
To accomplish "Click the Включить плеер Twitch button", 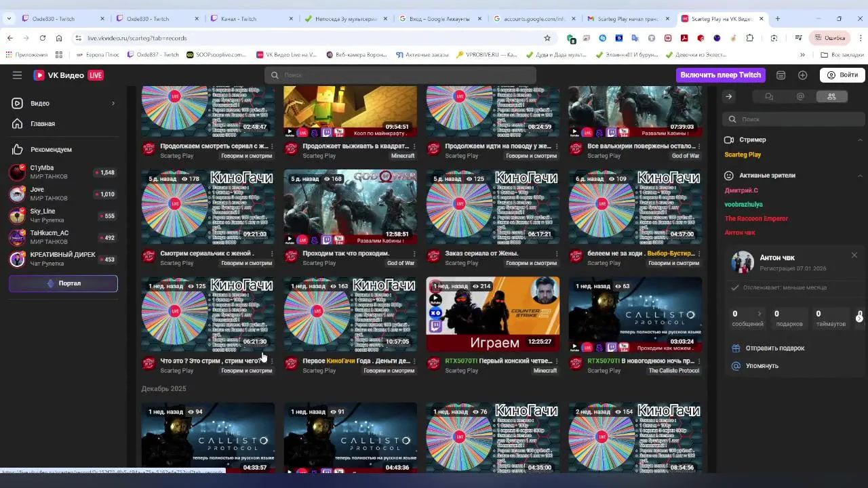I will (x=721, y=75).
